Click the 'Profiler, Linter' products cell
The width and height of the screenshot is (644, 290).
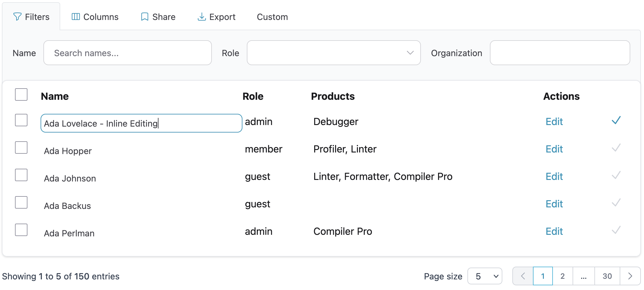click(345, 149)
